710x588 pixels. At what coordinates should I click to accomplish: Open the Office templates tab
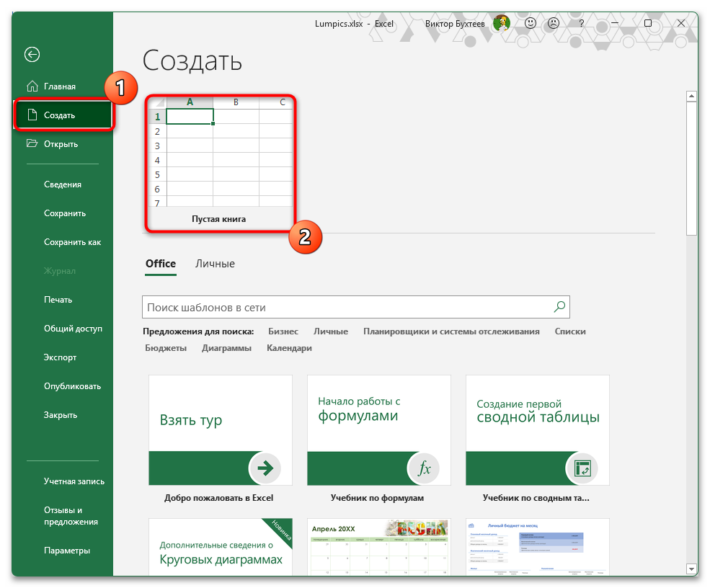coord(160,263)
